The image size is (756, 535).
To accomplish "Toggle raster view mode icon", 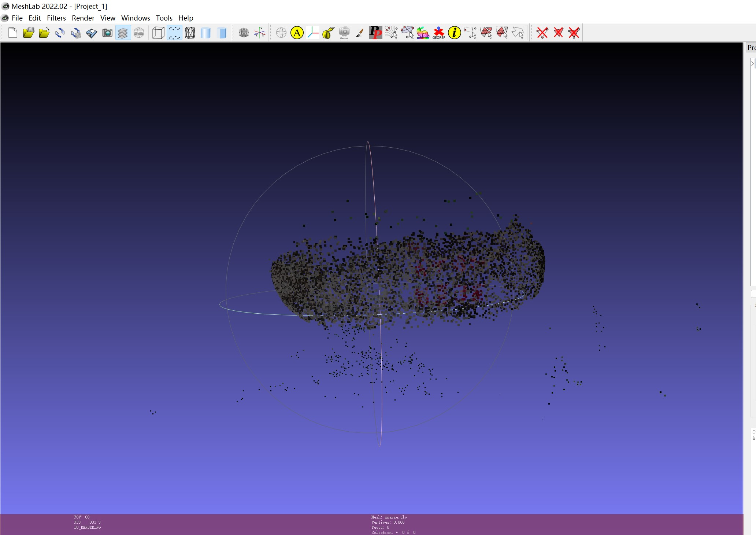I will (139, 33).
